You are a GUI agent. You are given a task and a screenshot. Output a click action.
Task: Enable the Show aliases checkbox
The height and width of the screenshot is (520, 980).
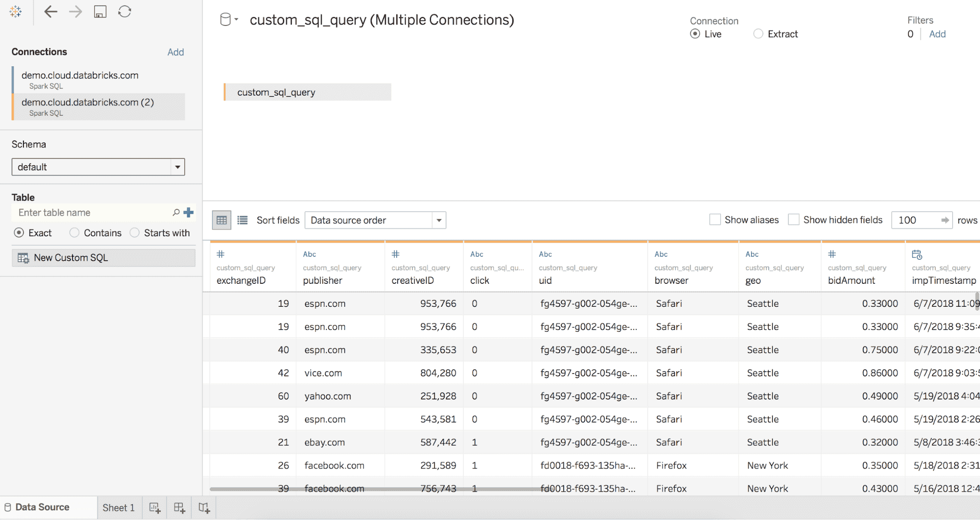[x=715, y=220]
